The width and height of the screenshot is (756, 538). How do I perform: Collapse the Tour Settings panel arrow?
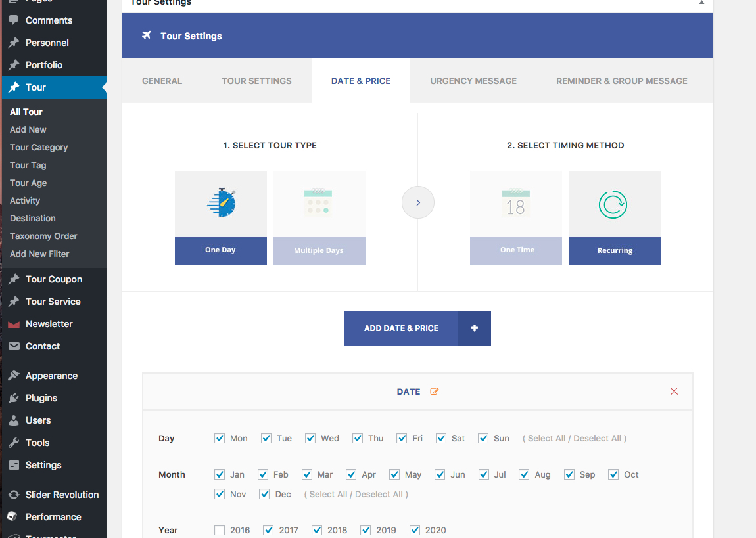pos(701,3)
